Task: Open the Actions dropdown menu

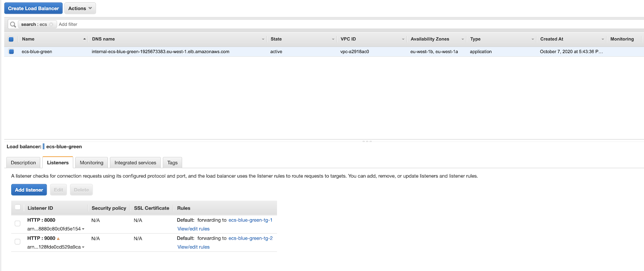Action: tap(80, 8)
